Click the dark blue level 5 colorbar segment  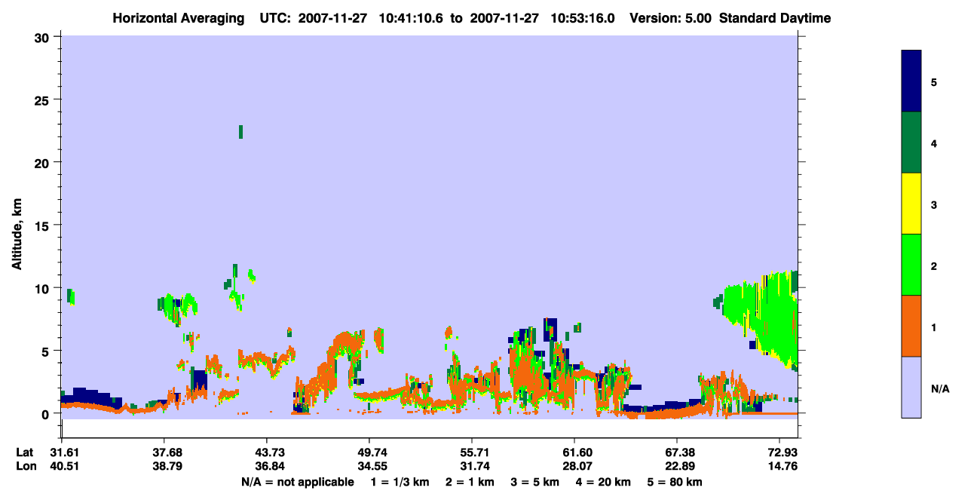tap(911, 81)
